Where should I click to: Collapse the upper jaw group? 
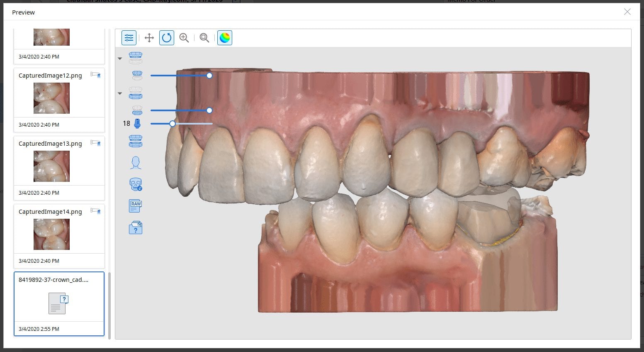120,59
